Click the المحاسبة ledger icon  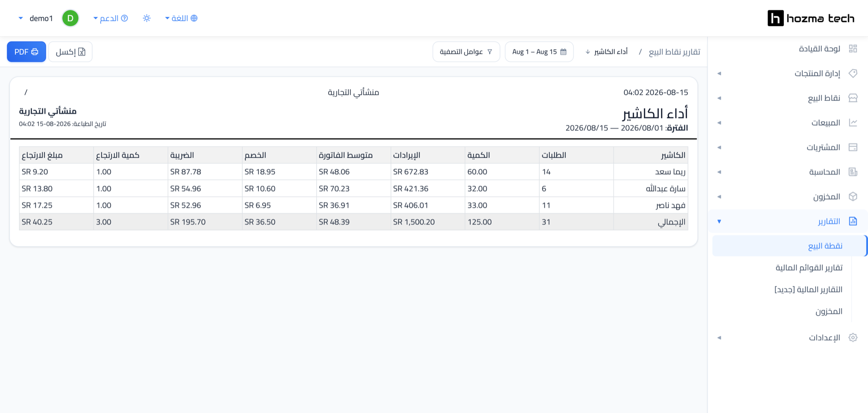pos(853,172)
